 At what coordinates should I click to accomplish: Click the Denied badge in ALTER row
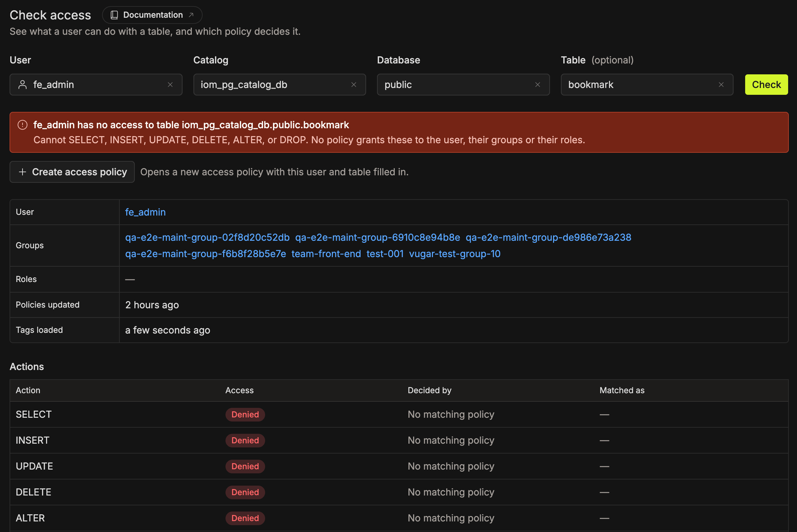pyautogui.click(x=245, y=518)
